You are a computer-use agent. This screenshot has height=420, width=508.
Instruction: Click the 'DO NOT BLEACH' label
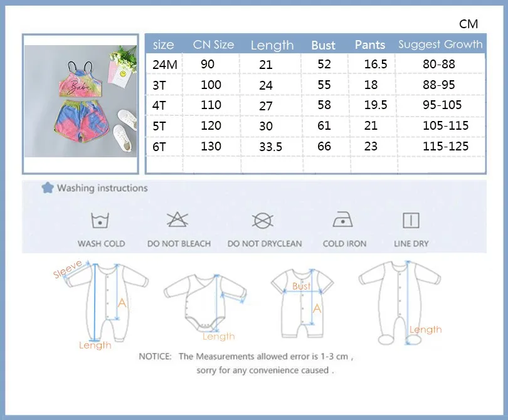(179, 243)
